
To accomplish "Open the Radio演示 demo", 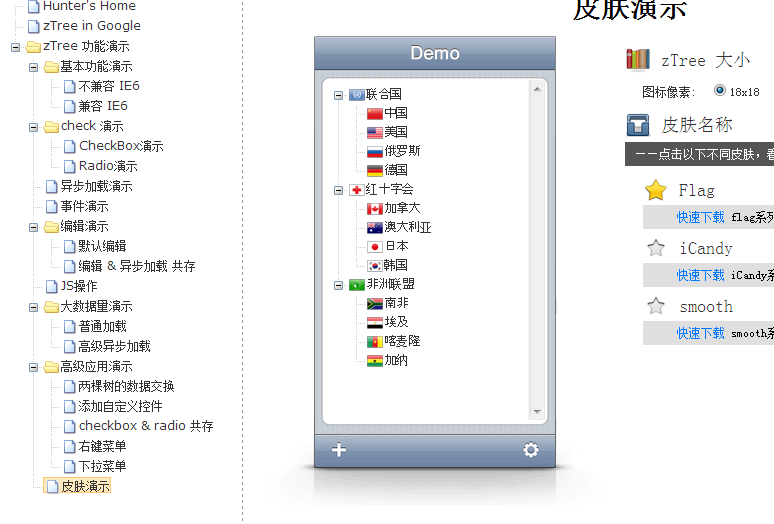I will [x=108, y=166].
